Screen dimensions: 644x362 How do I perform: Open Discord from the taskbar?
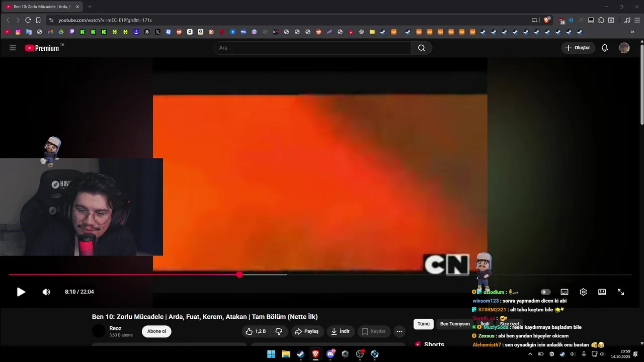click(x=331, y=354)
